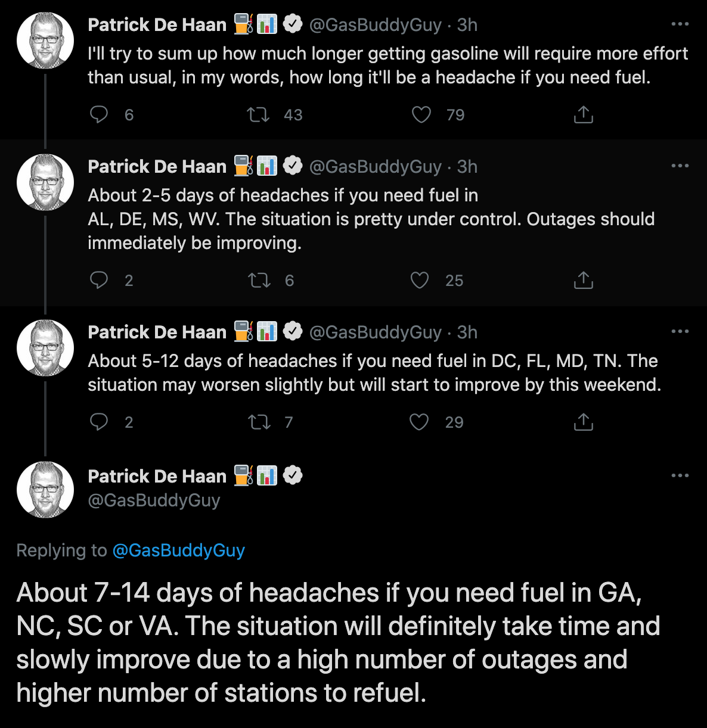
Task: Click the profile avatar on the first tweet
Action: pos(45,41)
